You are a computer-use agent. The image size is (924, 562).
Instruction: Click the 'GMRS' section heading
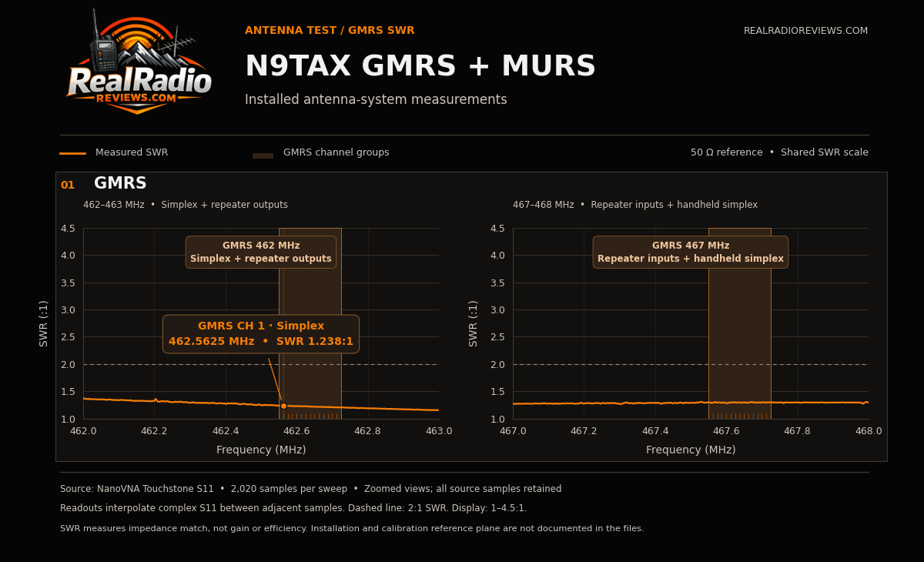(120, 184)
